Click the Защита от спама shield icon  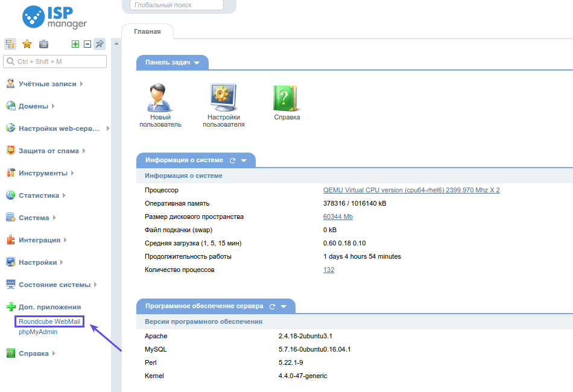pos(11,151)
